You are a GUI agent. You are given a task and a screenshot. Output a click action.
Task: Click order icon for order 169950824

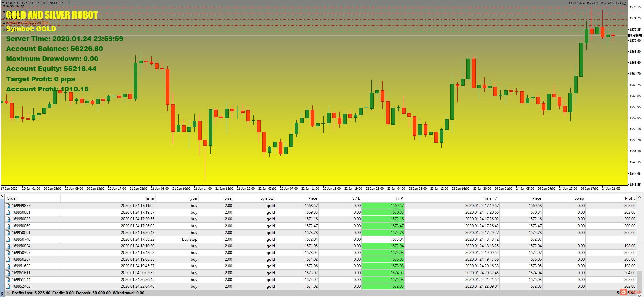pyautogui.click(x=8, y=246)
